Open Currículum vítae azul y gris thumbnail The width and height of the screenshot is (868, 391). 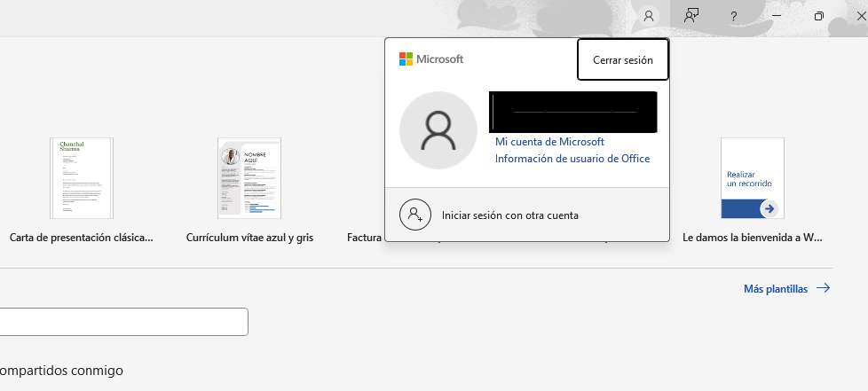(x=249, y=178)
